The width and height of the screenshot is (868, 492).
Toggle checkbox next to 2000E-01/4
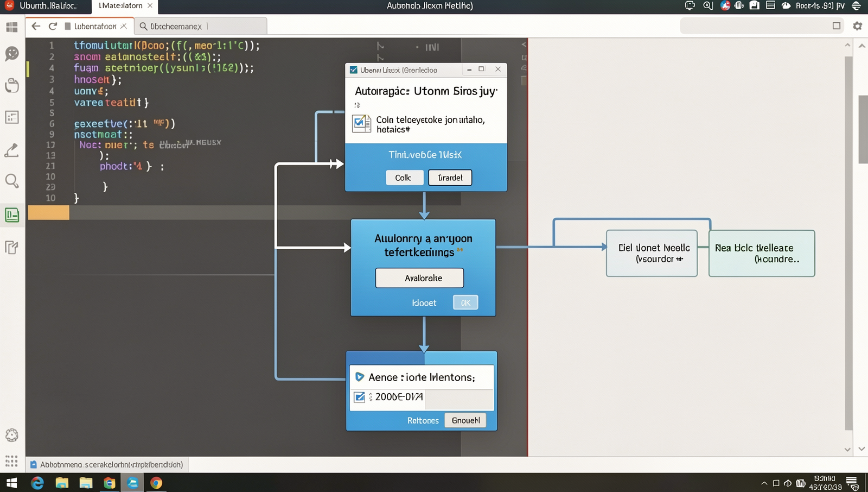[x=360, y=397]
